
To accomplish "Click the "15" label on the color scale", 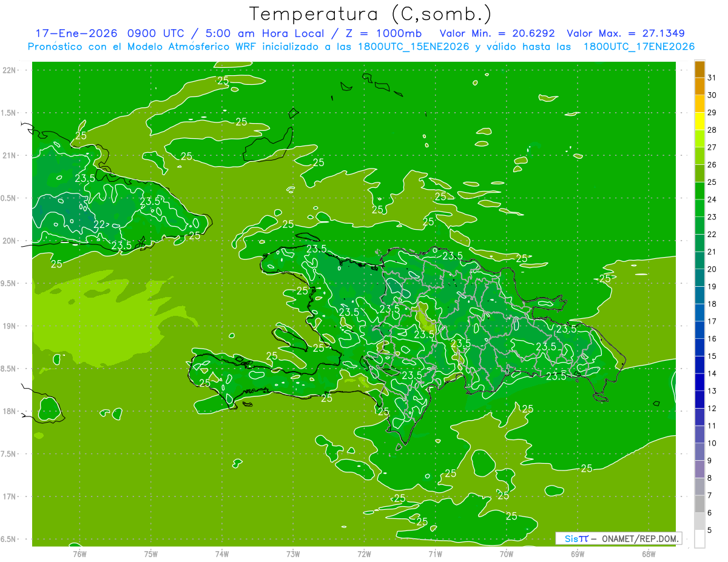I will click(712, 356).
